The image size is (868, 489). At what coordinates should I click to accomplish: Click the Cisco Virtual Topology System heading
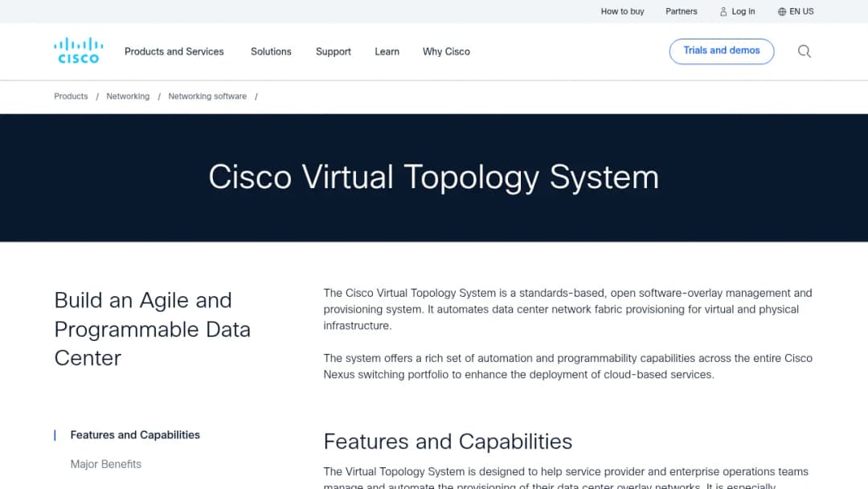coord(433,177)
